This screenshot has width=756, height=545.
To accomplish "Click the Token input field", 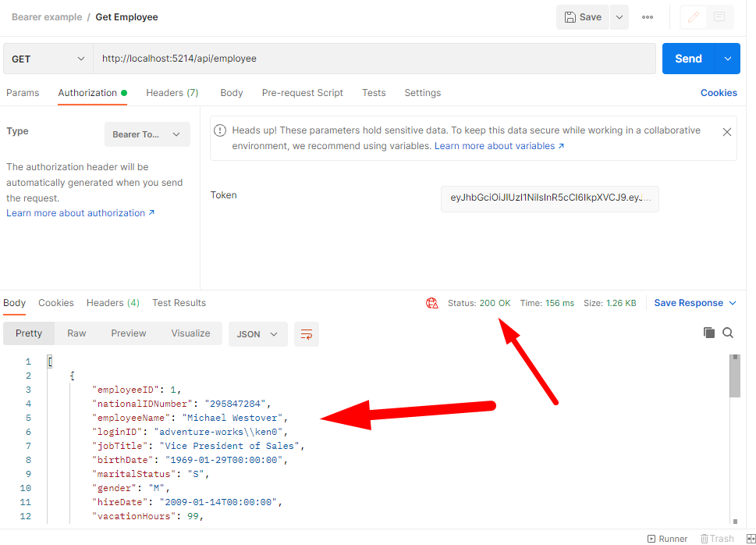I will pyautogui.click(x=549, y=198).
